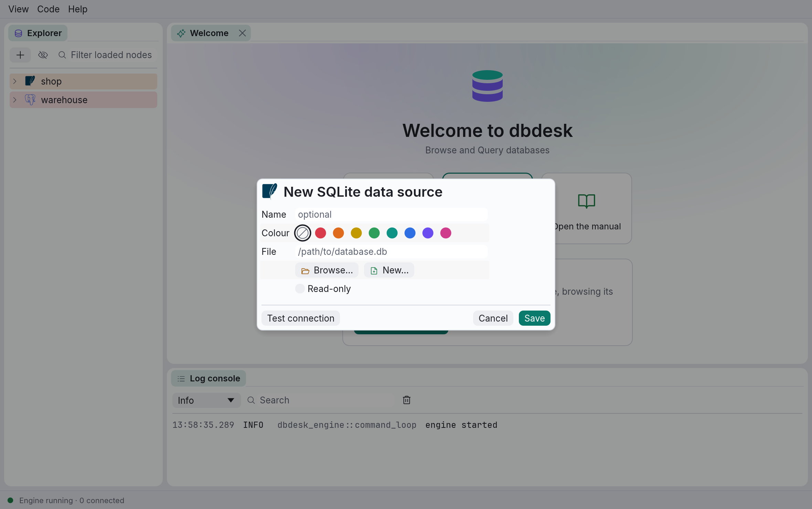This screenshot has height=509, width=812.
Task: Click the dbdesk database logo
Action: click(487, 86)
